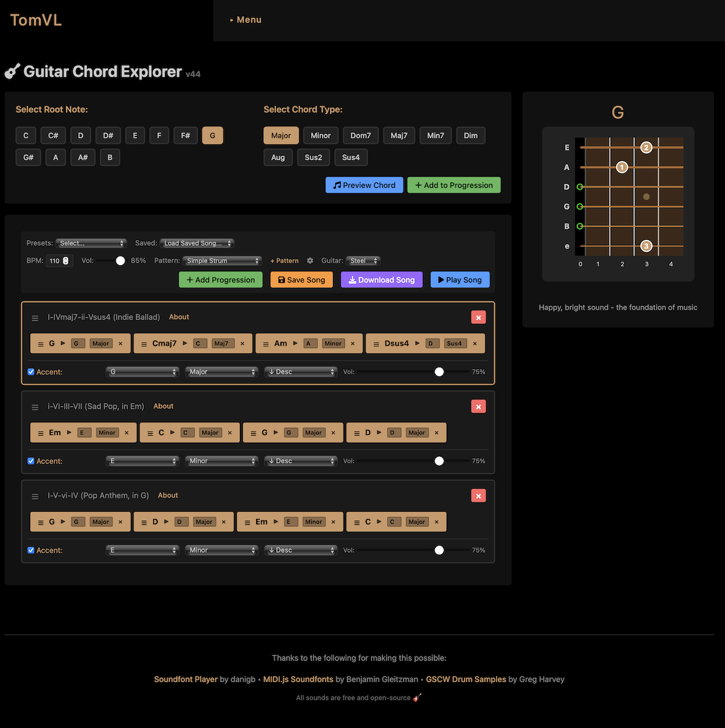Open About for the Pop Anthem progression
This screenshot has width=725, height=728.
[167, 495]
